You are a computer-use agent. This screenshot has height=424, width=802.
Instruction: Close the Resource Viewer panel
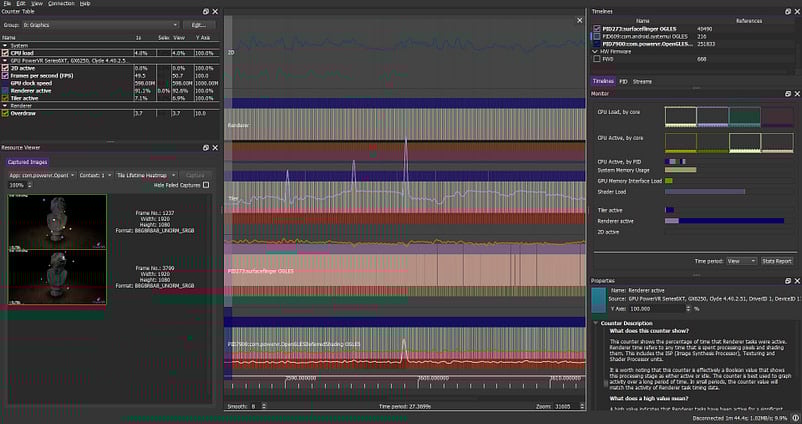pos(215,147)
